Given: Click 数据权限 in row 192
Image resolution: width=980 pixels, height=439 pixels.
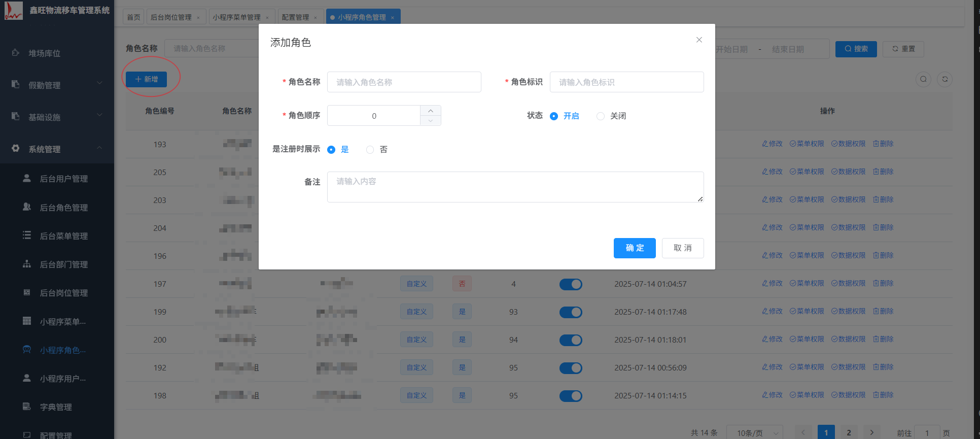Looking at the screenshot, I should click(x=848, y=367).
